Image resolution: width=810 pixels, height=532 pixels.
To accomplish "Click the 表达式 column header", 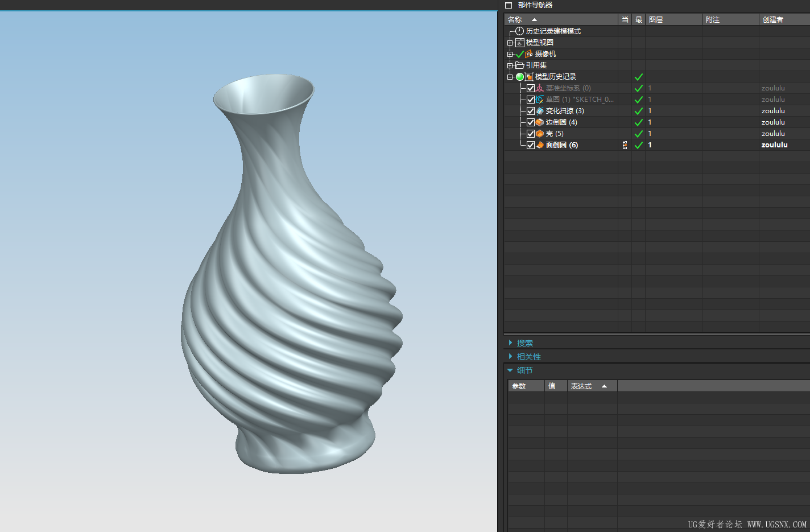I will tap(581, 386).
